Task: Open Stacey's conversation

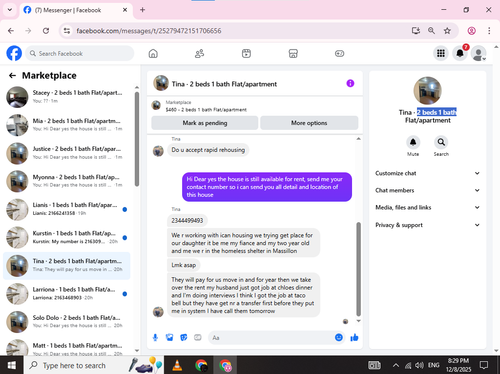Action: click(67, 97)
